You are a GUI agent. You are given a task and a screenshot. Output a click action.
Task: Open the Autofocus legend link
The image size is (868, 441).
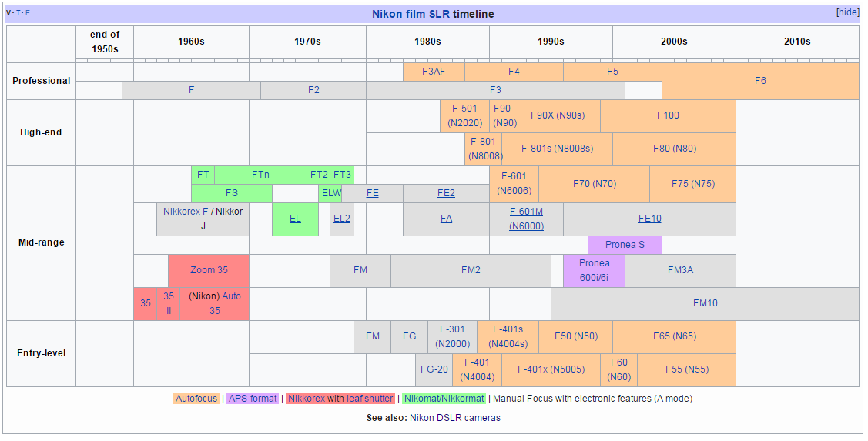tap(196, 399)
